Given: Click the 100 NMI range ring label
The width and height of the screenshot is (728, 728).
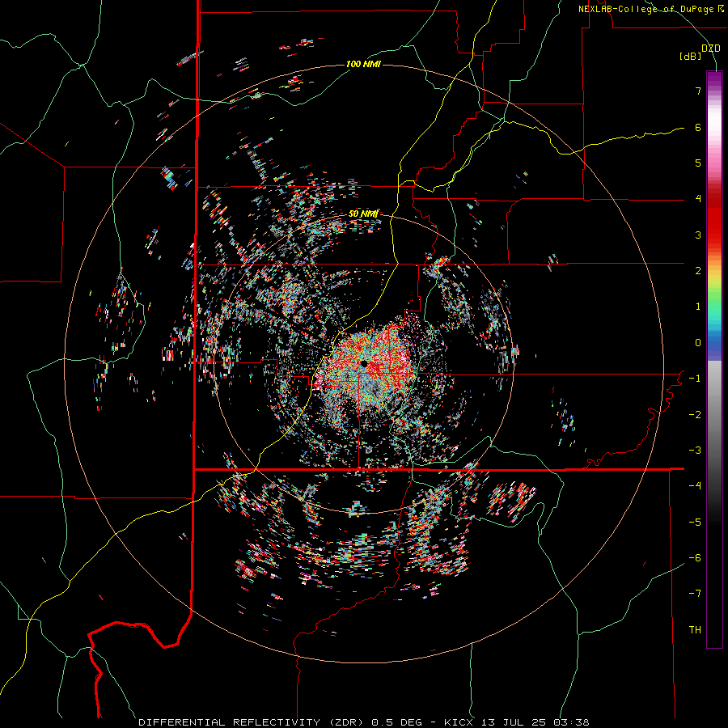Looking at the screenshot, I should pos(363,64).
